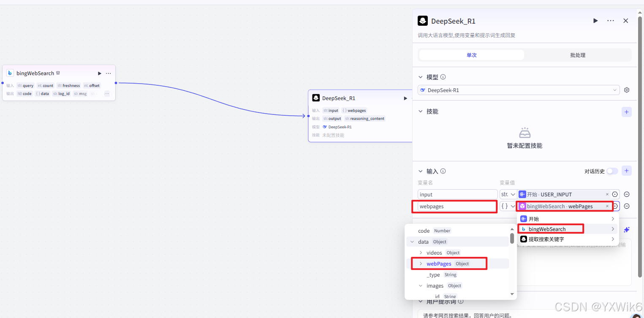Select the webPages Object tree entry
Screen dimensions: 644x318
point(457,264)
